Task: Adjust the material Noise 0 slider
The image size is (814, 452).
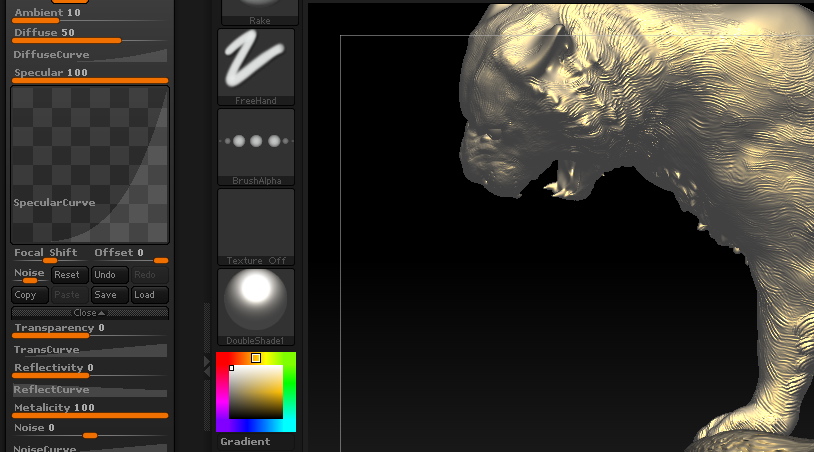Action: 90,430
